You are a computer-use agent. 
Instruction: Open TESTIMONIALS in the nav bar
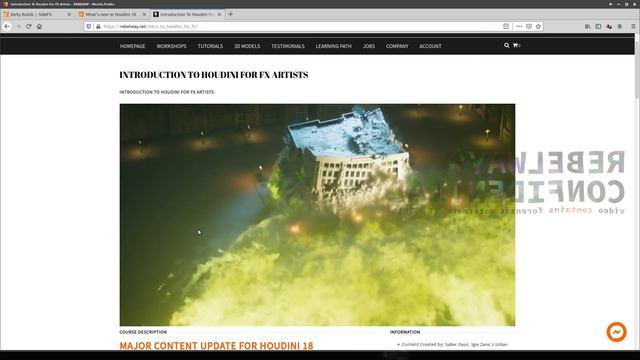click(x=288, y=46)
